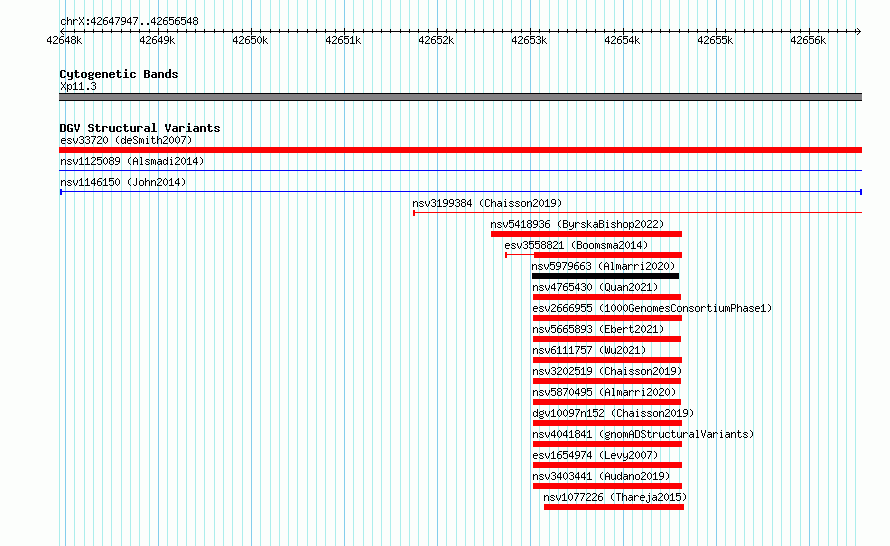This screenshot has height=546, width=890.
Task: Click the 42653k ruler tick label
Action: [x=529, y=40]
